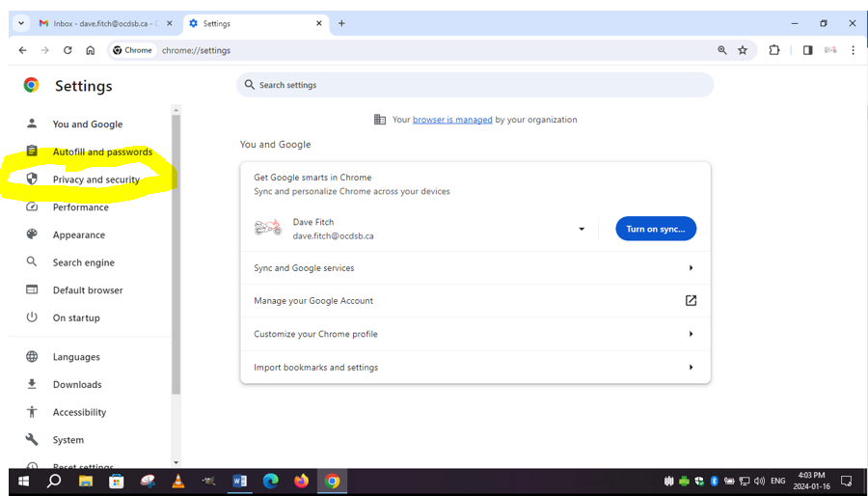Screen dimensions: 868x496
Task: Close the Settings tab
Action: pyautogui.click(x=319, y=23)
